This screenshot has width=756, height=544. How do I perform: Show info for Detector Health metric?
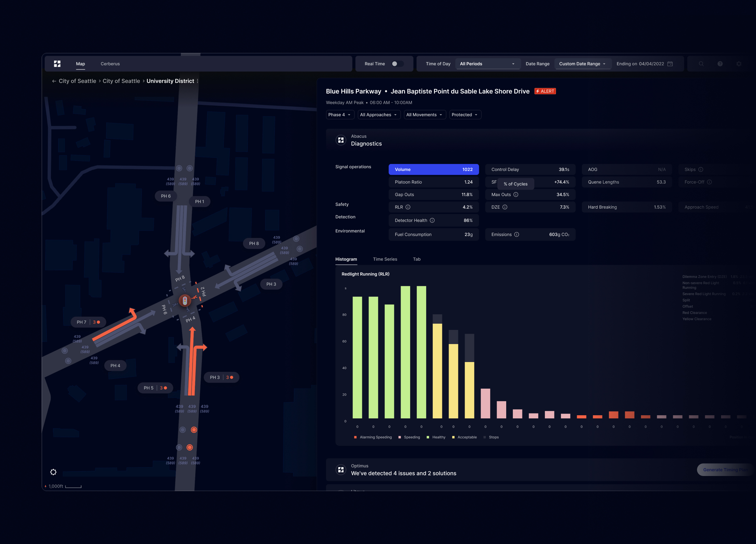432,221
